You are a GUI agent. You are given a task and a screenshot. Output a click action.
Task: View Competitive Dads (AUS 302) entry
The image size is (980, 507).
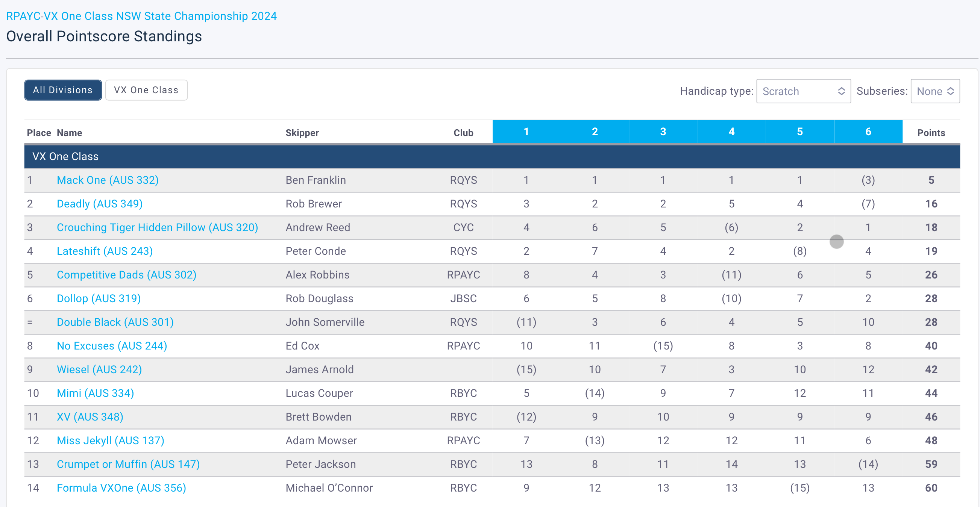[x=126, y=275]
